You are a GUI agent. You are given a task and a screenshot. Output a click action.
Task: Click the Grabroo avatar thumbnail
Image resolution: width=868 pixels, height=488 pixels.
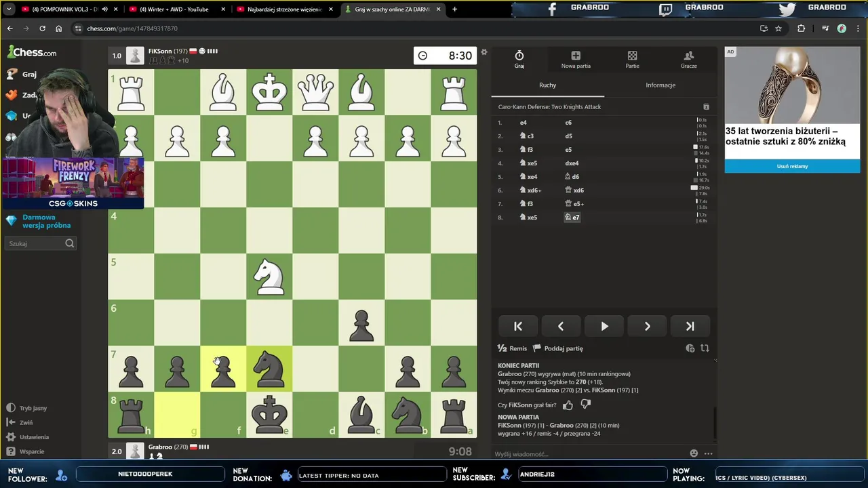coord(136,451)
